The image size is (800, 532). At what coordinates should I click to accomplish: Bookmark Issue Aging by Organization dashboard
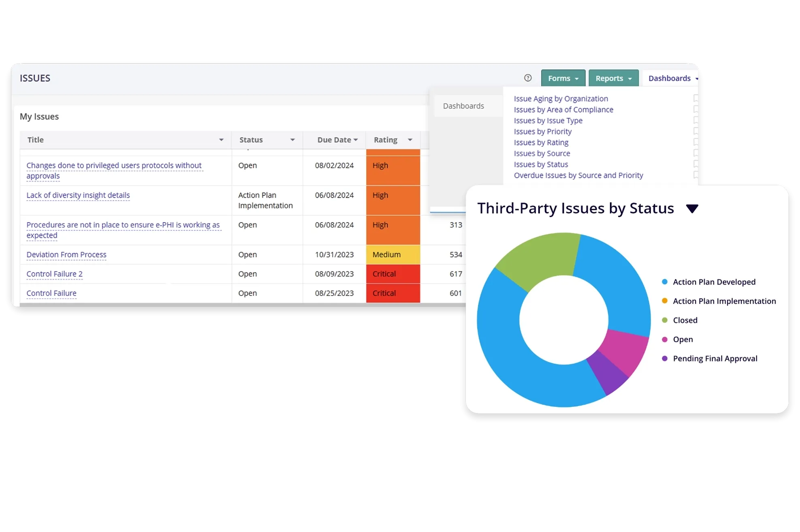[695, 98]
